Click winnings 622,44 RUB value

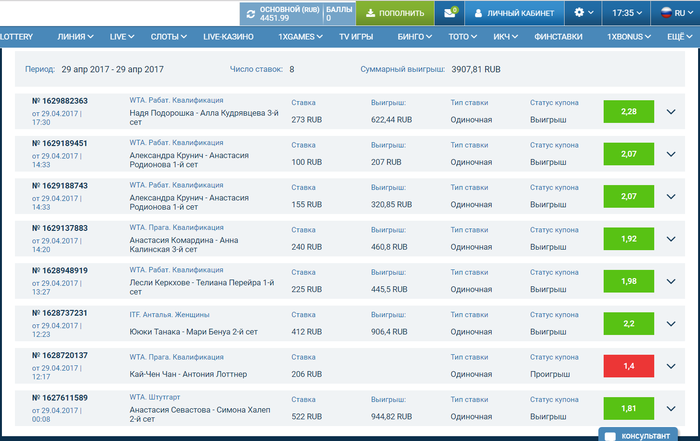tap(392, 120)
